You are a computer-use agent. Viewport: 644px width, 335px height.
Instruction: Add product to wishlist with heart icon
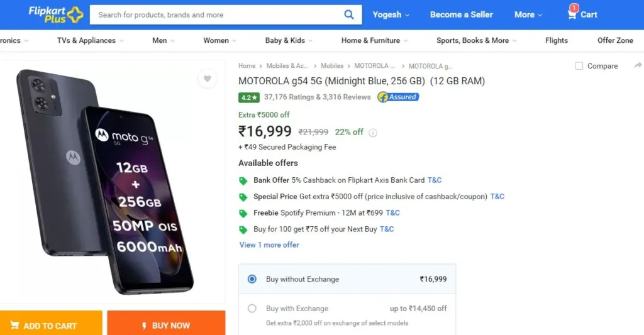[208, 79]
